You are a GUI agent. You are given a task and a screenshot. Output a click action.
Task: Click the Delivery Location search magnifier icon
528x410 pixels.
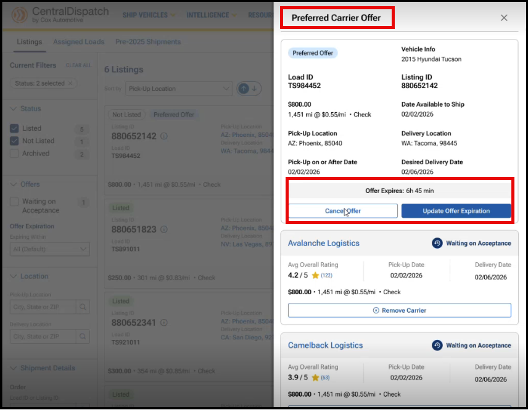83,336
